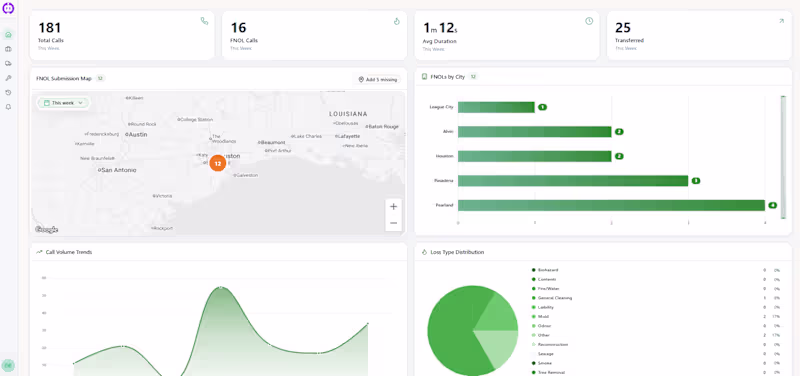
Task: Click the Loss Type Distribution flame icon
Action: (x=424, y=252)
